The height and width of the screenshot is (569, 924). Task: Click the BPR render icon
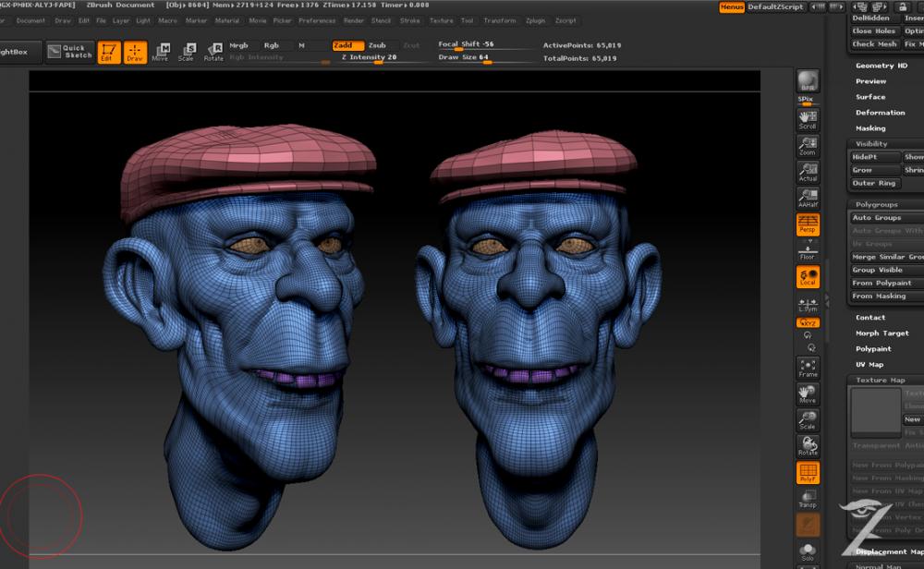click(808, 81)
